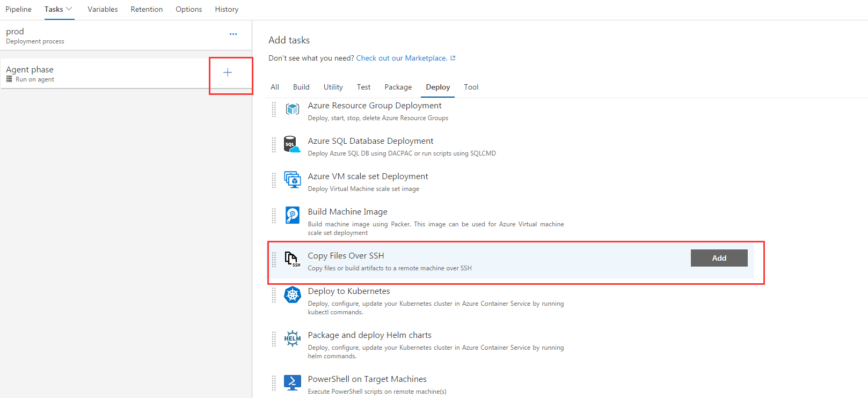Show All task categories
Image resolution: width=868 pixels, height=398 pixels.
click(275, 87)
